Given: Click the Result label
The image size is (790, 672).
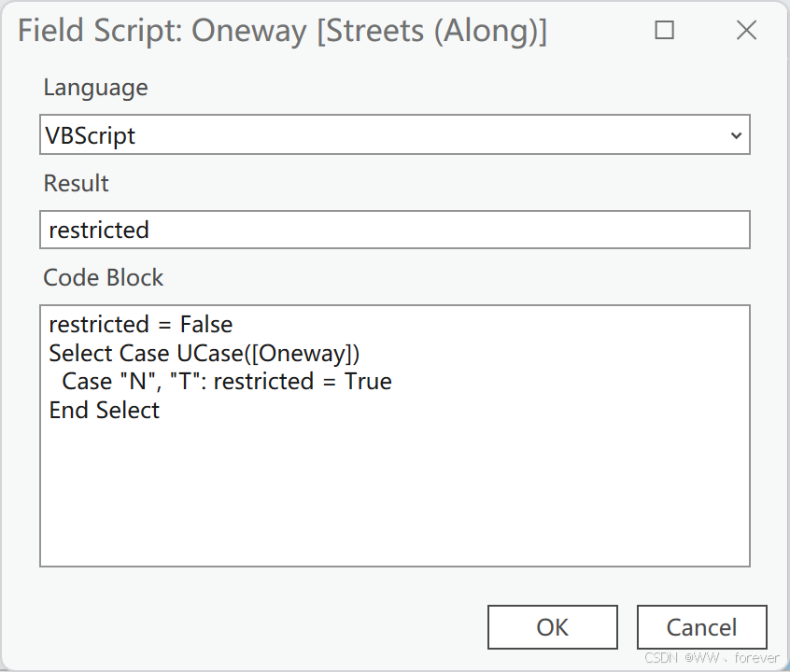Looking at the screenshot, I should pos(76,183).
